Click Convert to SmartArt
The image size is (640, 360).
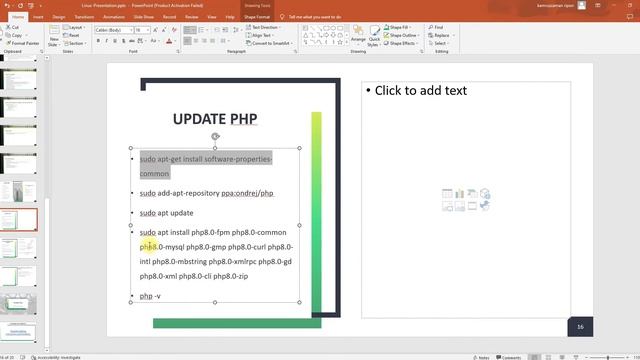[269, 43]
